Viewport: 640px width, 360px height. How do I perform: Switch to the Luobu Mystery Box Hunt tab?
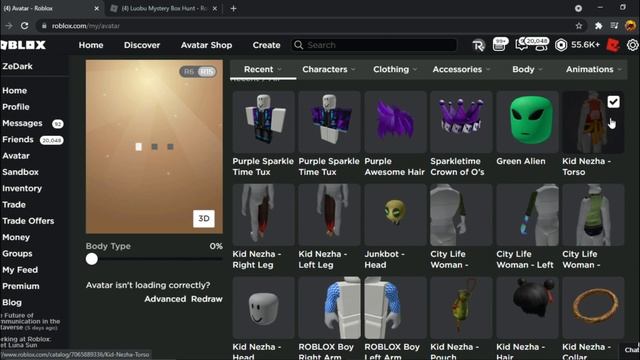click(164, 9)
